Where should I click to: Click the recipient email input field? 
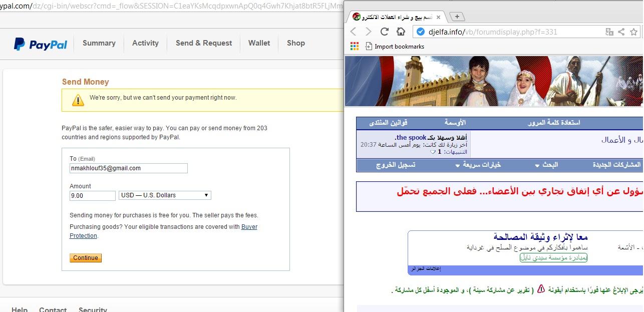click(128, 168)
